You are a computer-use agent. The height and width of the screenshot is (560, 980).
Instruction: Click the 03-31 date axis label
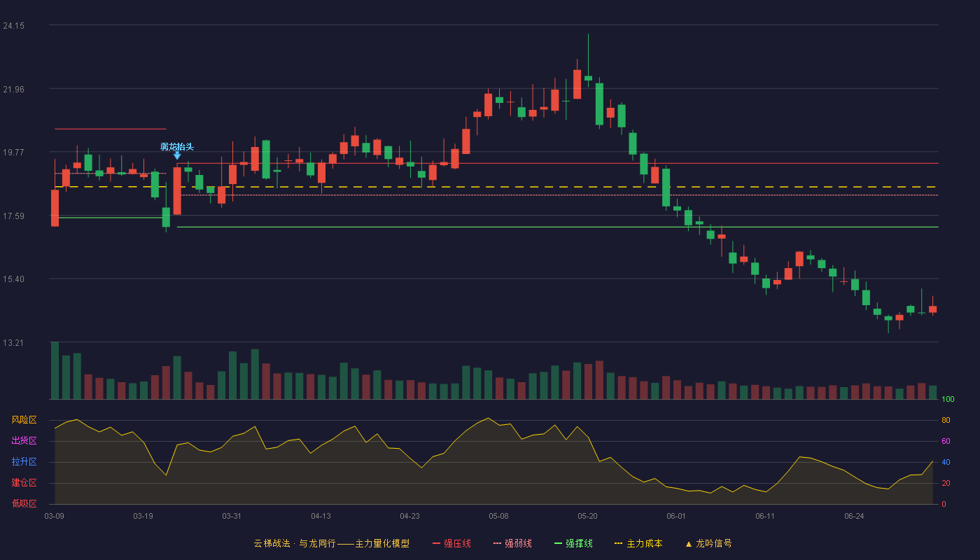click(x=232, y=516)
